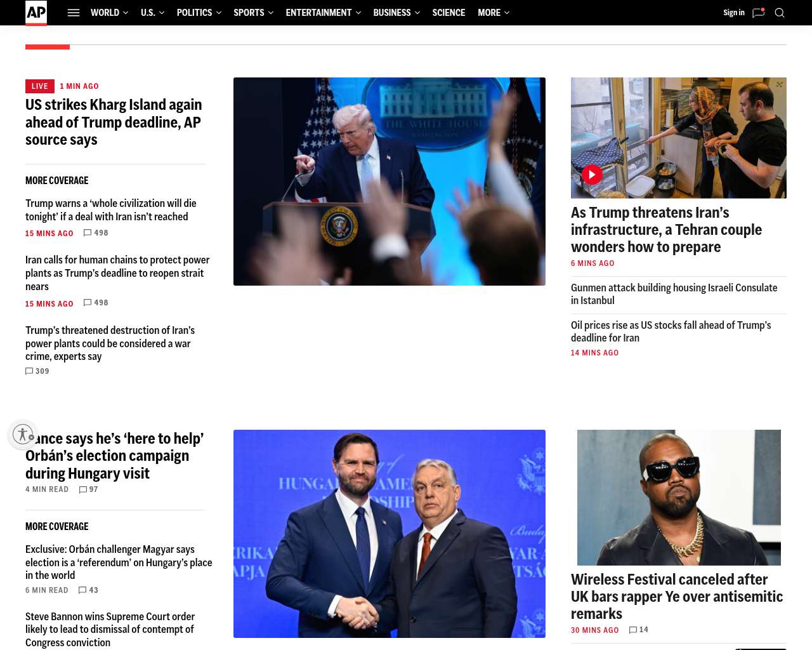The height and width of the screenshot is (650, 812).
Task: Play the Tehran couple video
Action: (x=592, y=175)
